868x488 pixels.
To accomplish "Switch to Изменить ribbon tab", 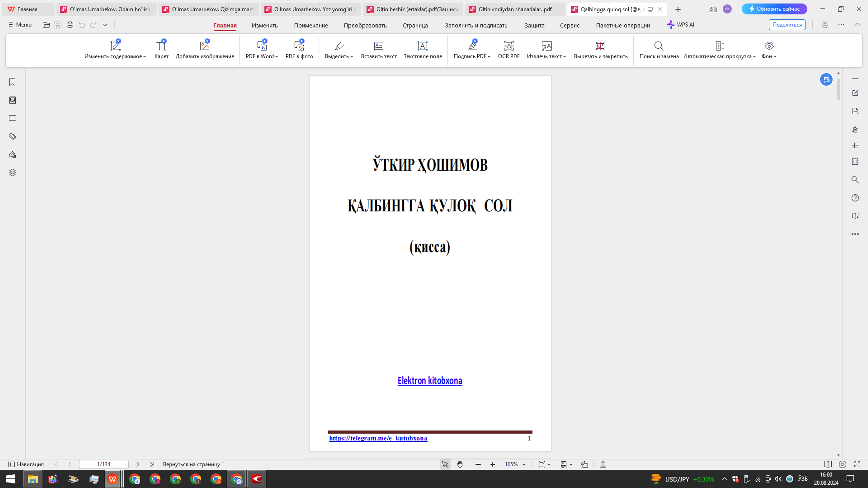I will (264, 25).
